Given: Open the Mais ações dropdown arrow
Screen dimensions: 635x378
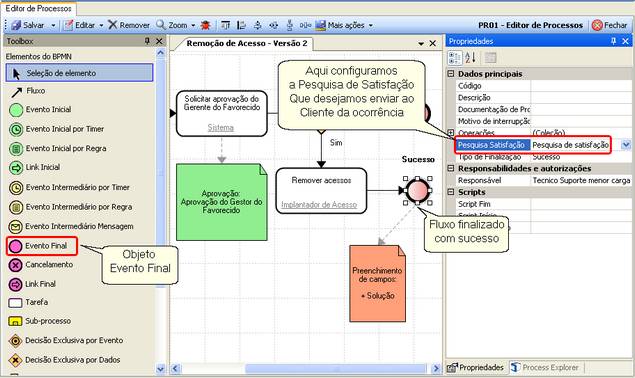Looking at the screenshot, I should [x=371, y=26].
